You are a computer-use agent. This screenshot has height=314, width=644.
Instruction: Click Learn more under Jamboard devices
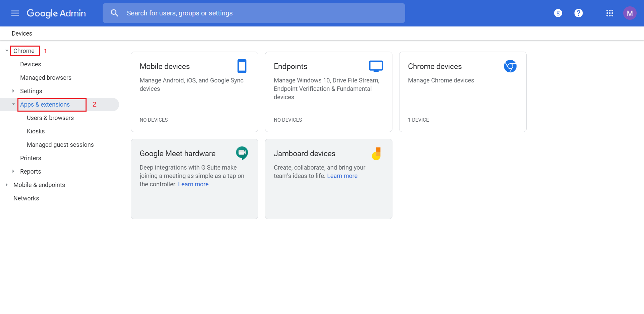click(342, 176)
